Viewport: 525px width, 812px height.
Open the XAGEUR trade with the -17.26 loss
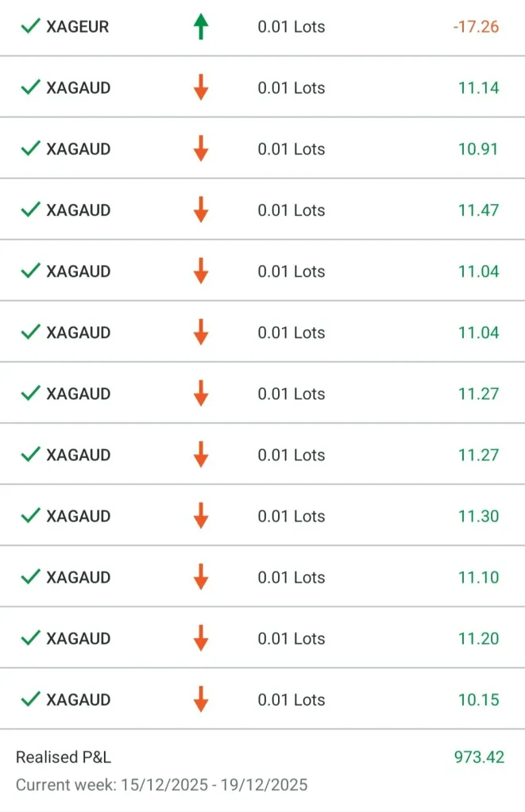[x=77, y=27]
